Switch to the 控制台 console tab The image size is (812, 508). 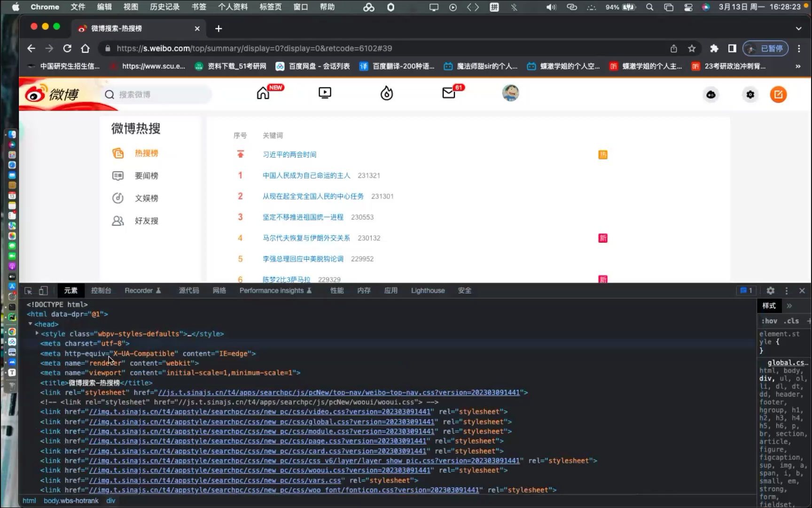[101, 291]
